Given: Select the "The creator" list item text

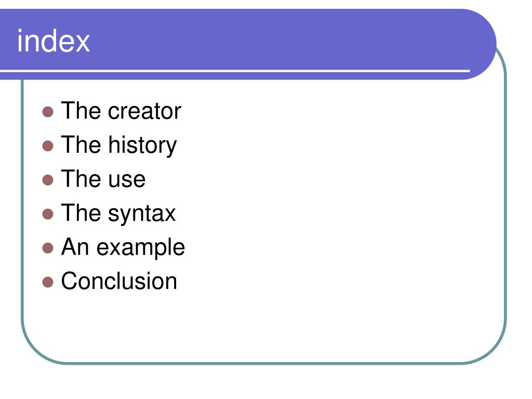Looking at the screenshot, I should tap(121, 111).
